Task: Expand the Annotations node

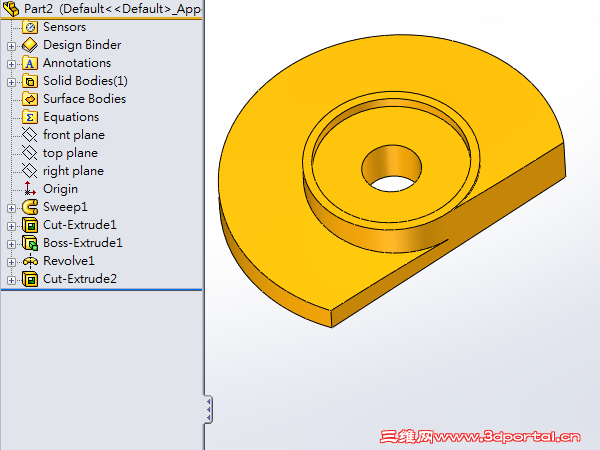Action: click(x=11, y=64)
